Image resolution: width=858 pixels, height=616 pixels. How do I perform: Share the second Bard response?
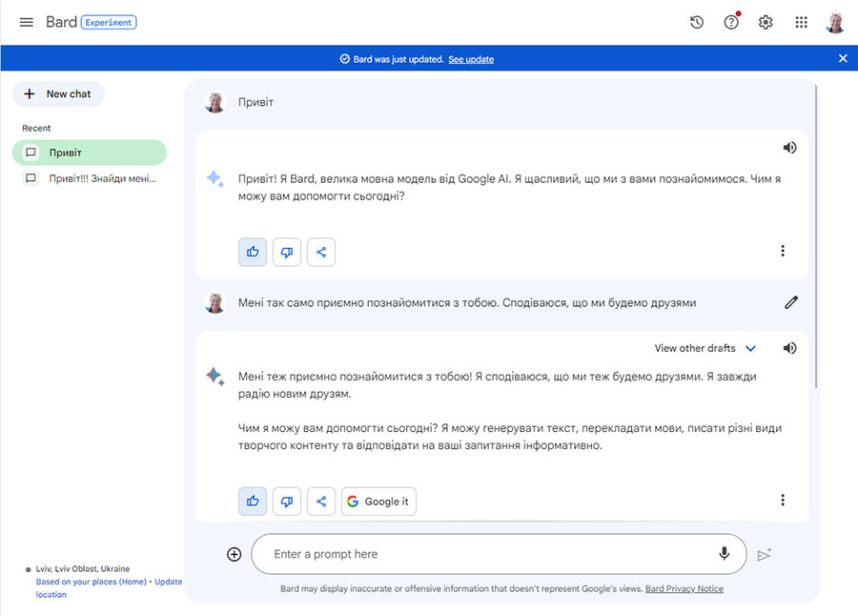point(321,501)
